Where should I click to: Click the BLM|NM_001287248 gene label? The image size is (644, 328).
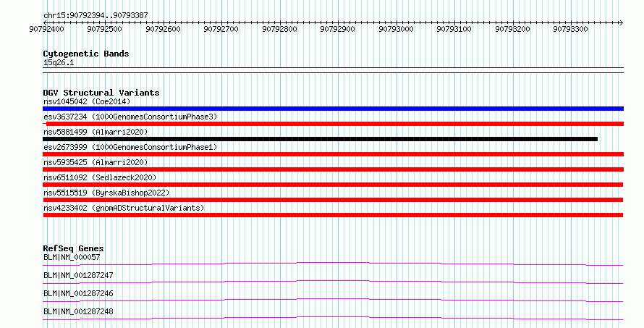[78, 311]
